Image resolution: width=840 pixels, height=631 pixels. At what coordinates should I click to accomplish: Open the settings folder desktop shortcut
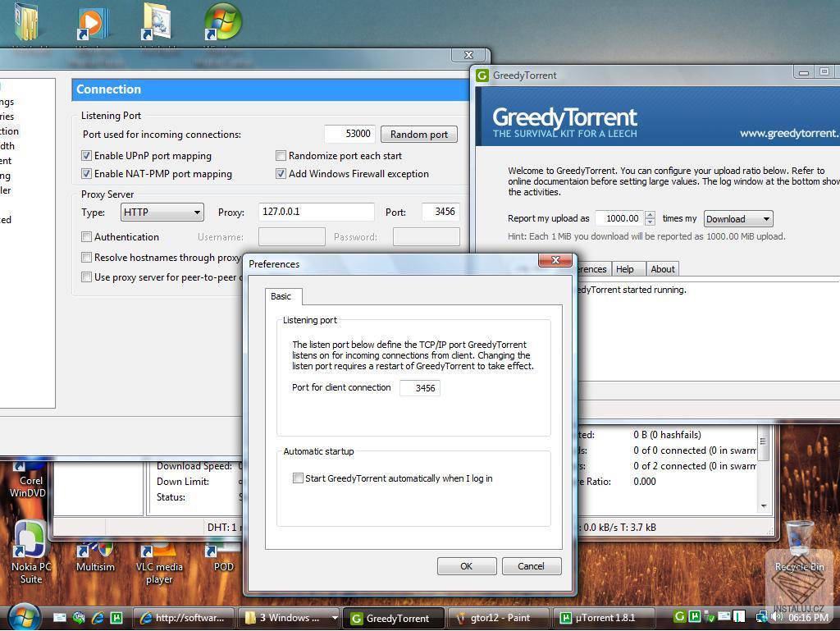tap(157, 21)
